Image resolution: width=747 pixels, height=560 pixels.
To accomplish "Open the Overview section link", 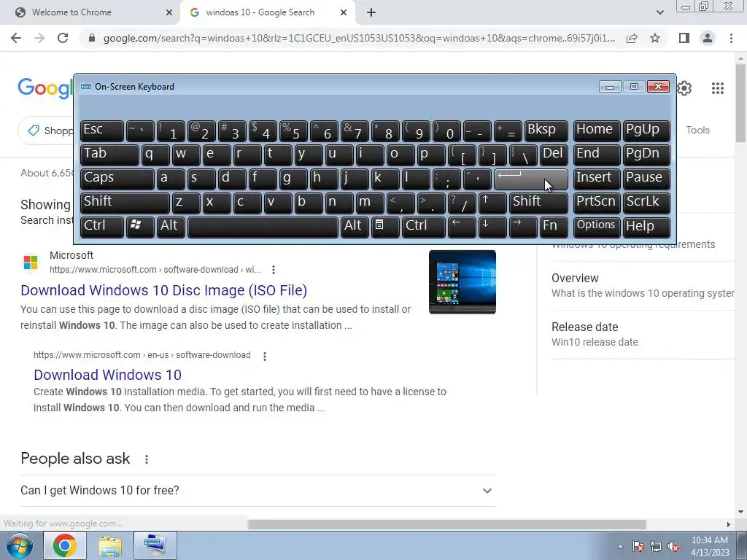I will (x=575, y=278).
